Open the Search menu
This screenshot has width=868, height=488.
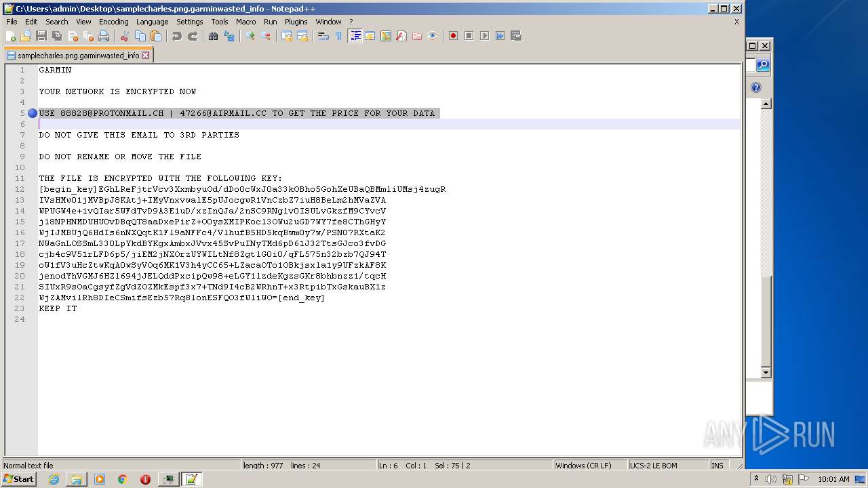coord(56,22)
